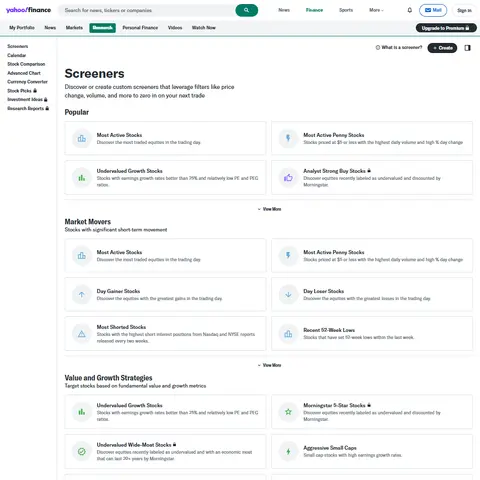The image size is (480, 480).
Task: Open the Personal Finance tab
Action: [140, 28]
